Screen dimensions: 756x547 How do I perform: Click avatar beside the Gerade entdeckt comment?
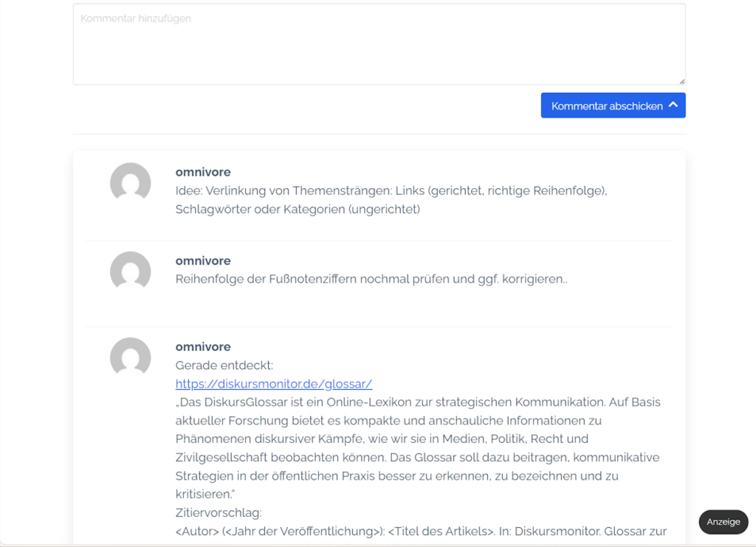click(x=131, y=358)
